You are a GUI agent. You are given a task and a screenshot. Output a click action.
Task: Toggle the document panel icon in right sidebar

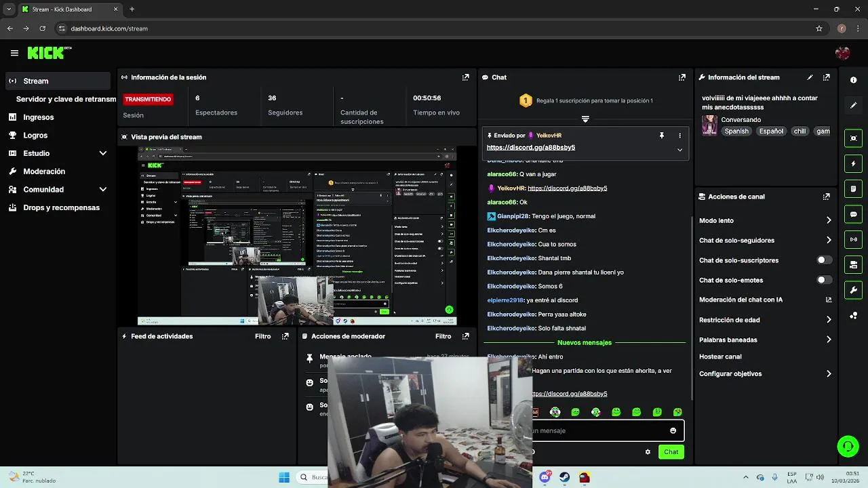[x=853, y=188]
